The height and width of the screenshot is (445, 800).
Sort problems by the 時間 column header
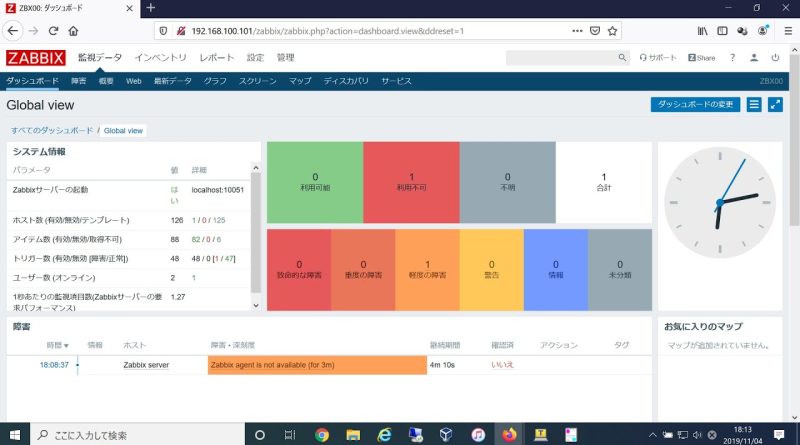(57, 345)
